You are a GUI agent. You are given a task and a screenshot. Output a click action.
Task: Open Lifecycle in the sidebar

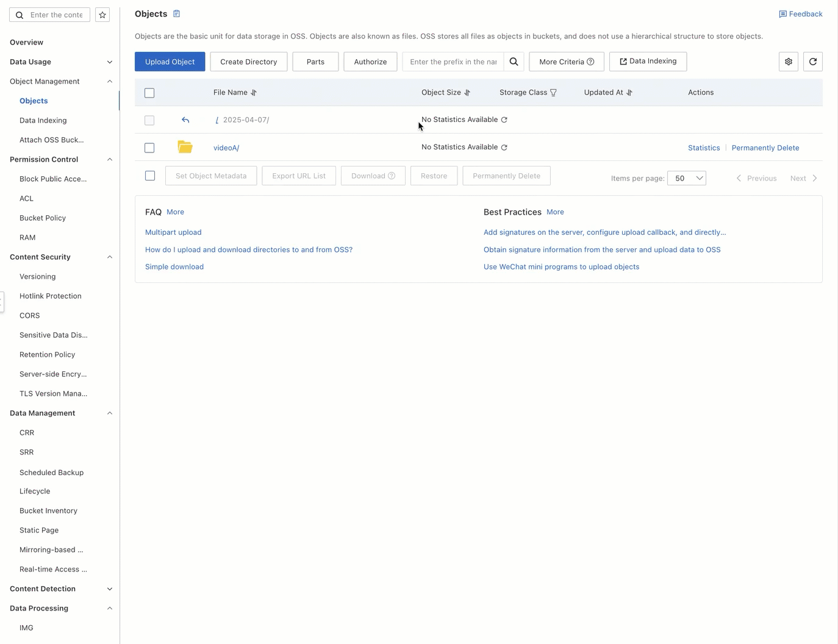[35, 491]
